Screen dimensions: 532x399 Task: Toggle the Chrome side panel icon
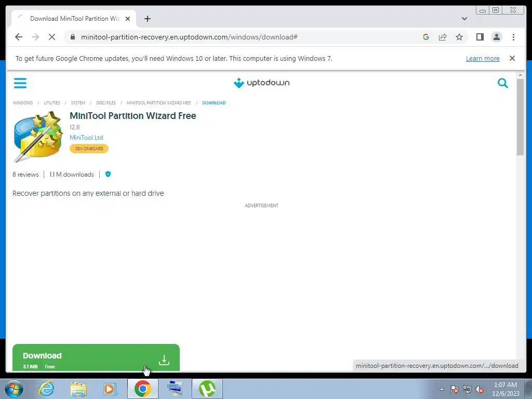pos(480,37)
